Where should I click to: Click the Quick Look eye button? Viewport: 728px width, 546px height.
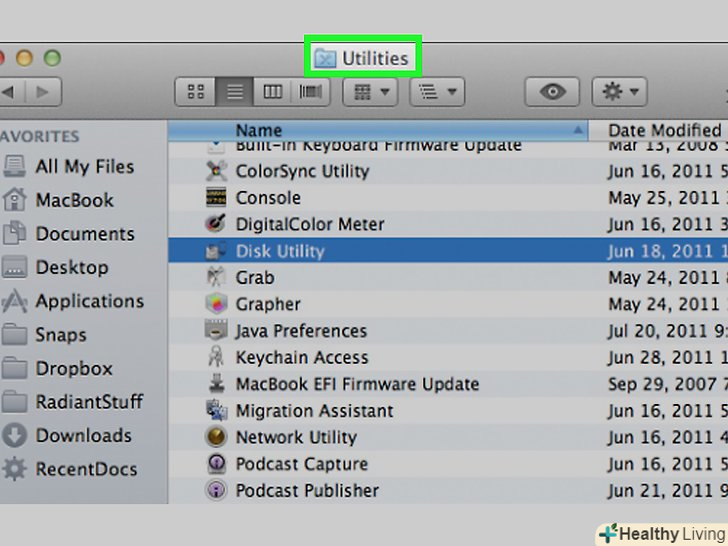point(552,92)
